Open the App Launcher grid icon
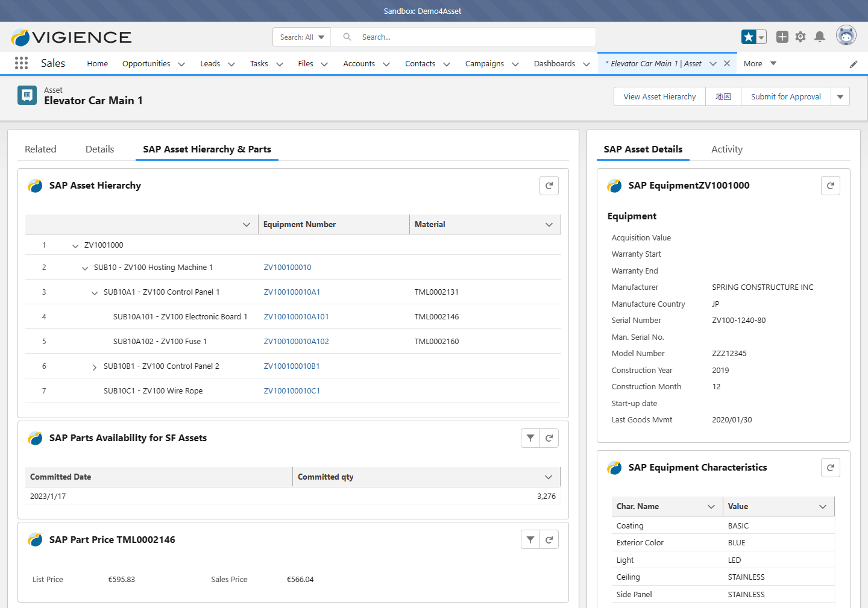The image size is (868, 608). click(21, 63)
